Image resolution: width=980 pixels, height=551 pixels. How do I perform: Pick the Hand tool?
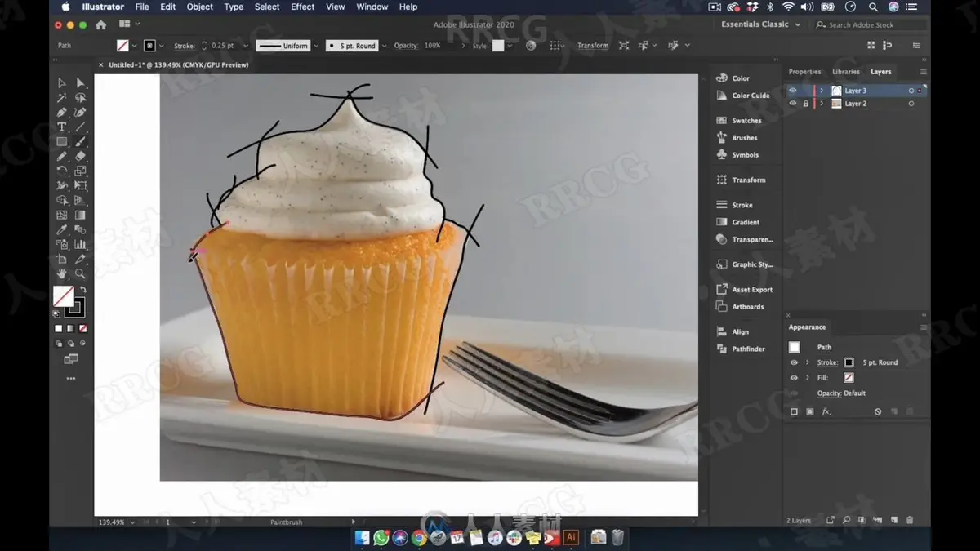point(61,273)
